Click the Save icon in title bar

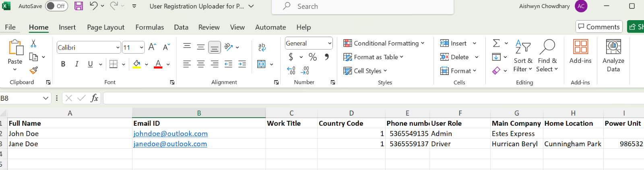(78, 6)
